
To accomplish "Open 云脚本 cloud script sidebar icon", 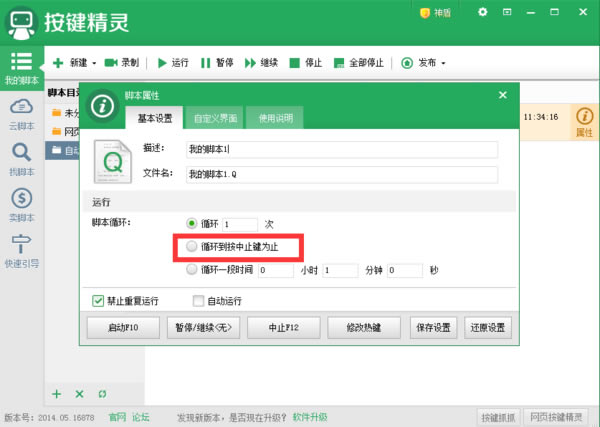I will pos(21,108).
